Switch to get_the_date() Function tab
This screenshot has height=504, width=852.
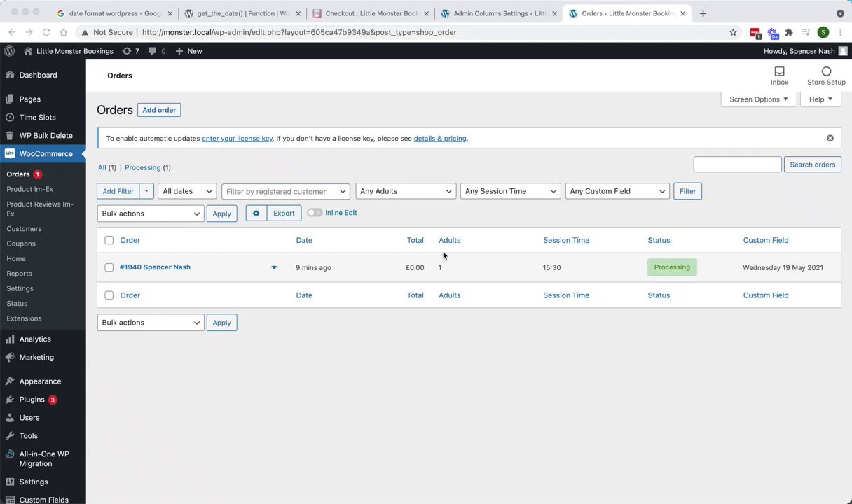point(243,13)
